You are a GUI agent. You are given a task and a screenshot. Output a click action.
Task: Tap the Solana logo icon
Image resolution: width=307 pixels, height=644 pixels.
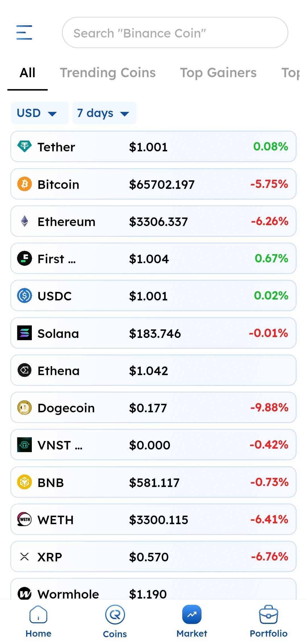click(24, 333)
